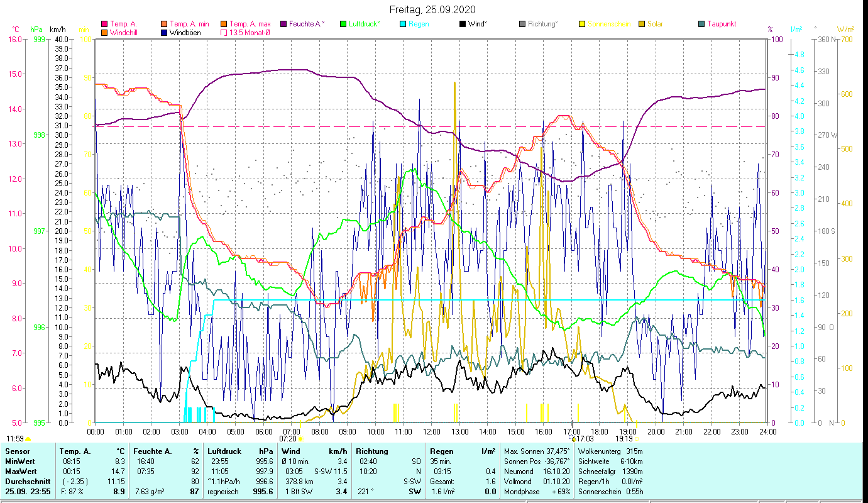
Task: Click the MinWert row label
Action: pos(21,462)
